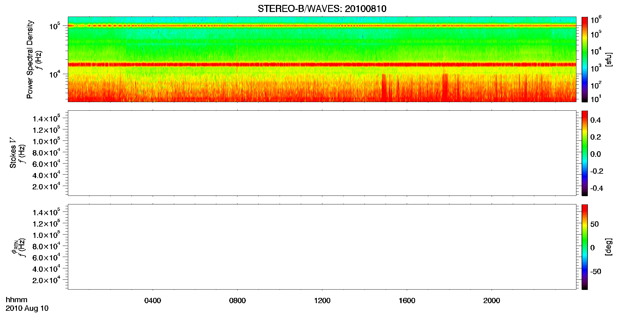Click the [sfu] units label
The width and height of the screenshot is (644, 332).
pyautogui.click(x=609, y=60)
